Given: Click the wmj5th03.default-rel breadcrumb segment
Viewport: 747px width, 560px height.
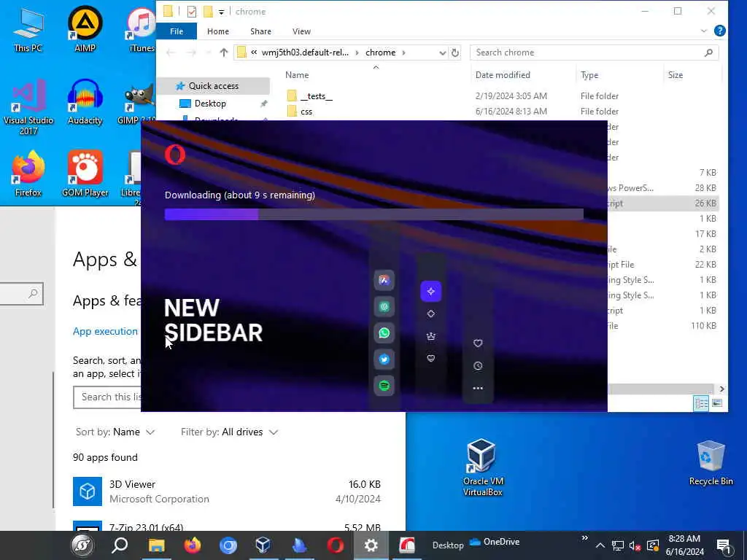Looking at the screenshot, I should tap(305, 52).
